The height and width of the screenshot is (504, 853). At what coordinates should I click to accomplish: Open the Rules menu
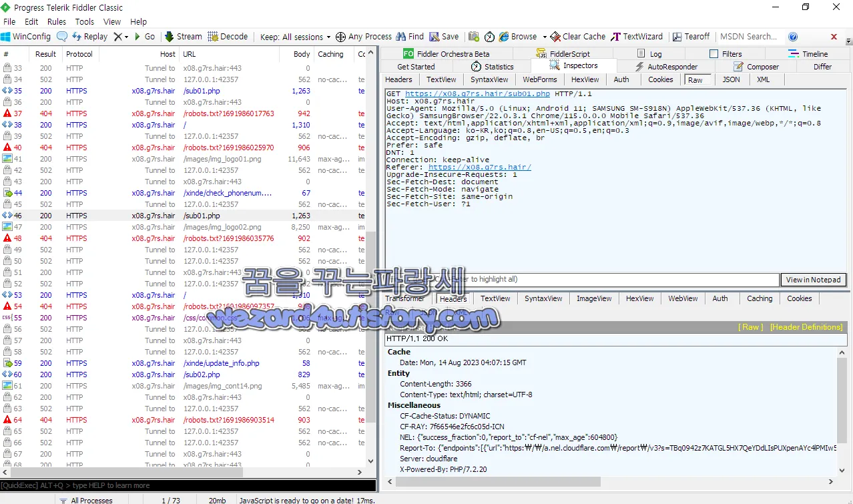pos(57,21)
